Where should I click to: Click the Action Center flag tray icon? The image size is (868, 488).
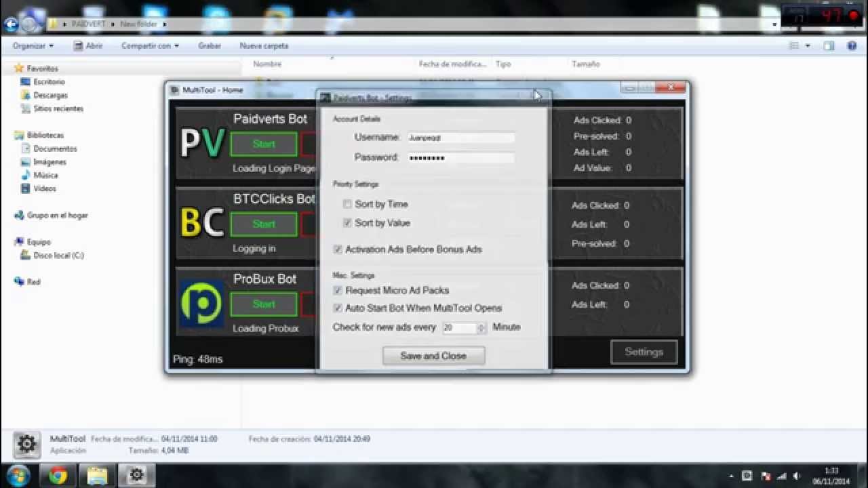(x=765, y=476)
